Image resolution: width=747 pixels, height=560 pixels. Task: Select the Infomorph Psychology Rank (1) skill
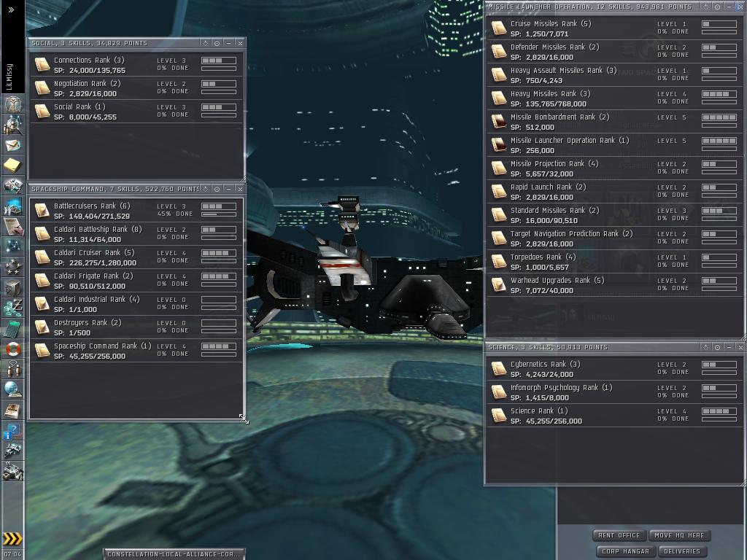tap(614, 392)
